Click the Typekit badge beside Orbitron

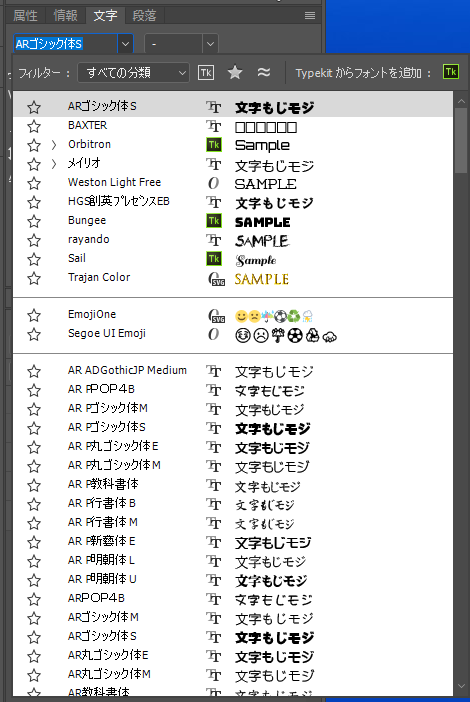coord(214,145)
